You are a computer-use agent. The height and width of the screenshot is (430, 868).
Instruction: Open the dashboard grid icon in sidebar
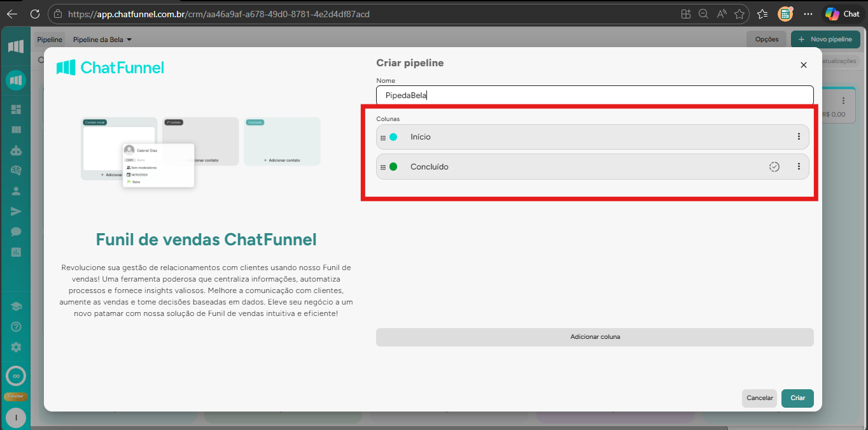coord(16,110)
